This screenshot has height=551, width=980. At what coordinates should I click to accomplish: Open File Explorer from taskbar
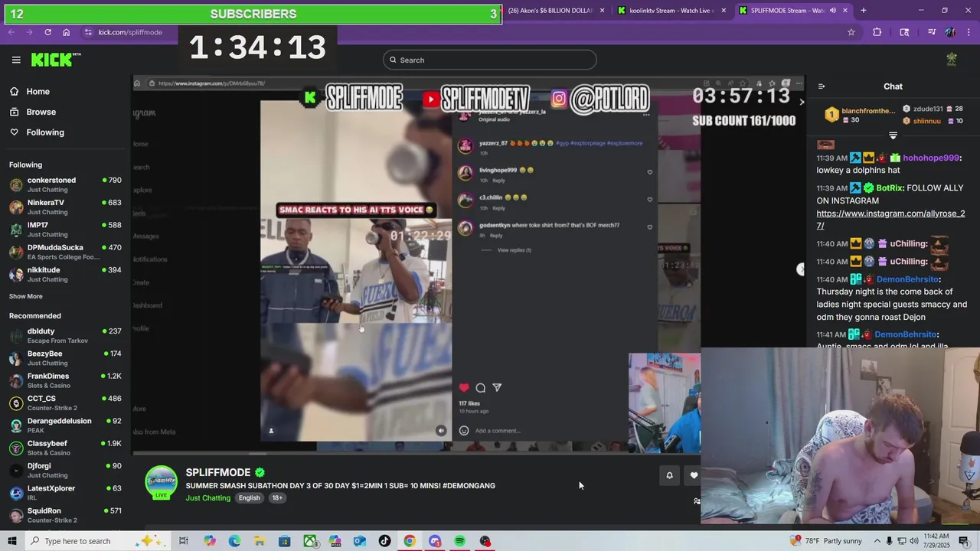(260, 541)
